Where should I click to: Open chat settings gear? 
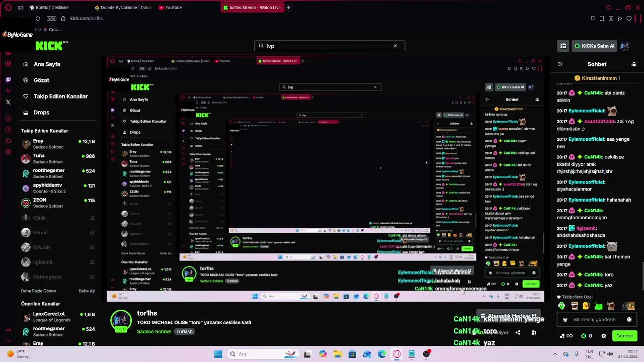(604, 336)
